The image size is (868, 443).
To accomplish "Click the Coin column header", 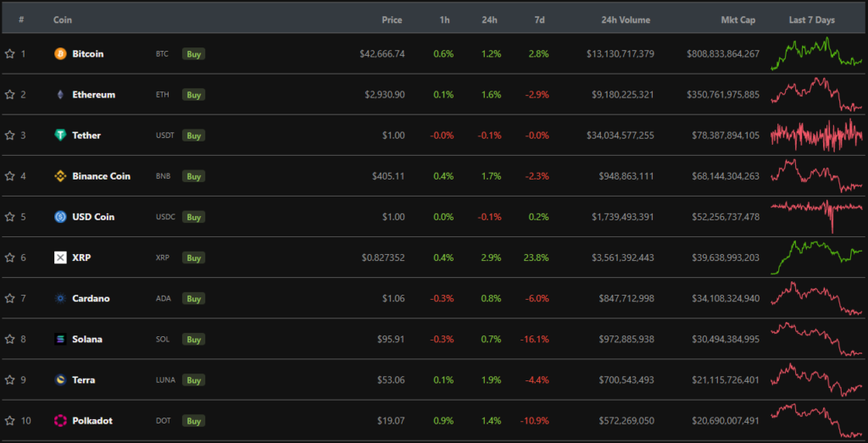I will (62, 19).
